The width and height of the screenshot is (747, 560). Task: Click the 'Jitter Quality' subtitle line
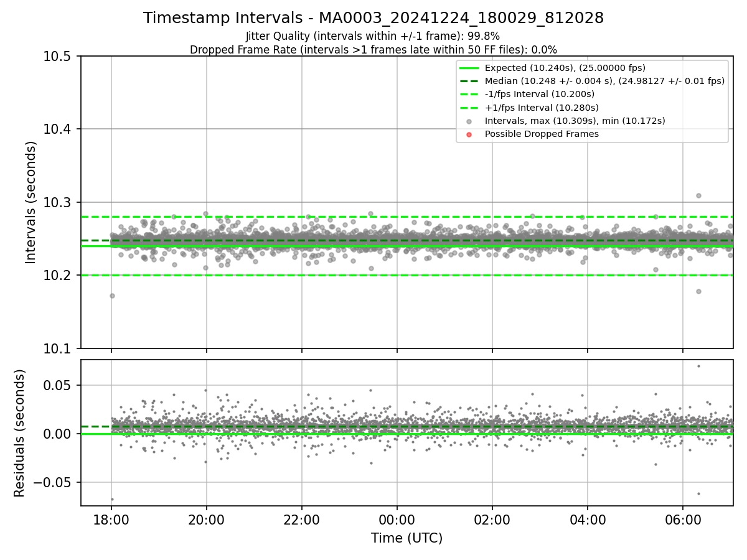(x=374, y=36)
